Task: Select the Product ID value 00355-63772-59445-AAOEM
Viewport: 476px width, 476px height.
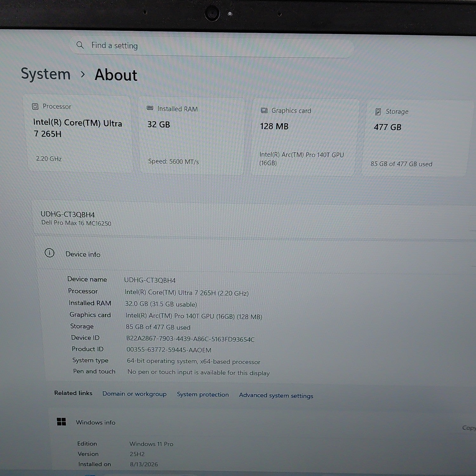Action: click(169, 350)
